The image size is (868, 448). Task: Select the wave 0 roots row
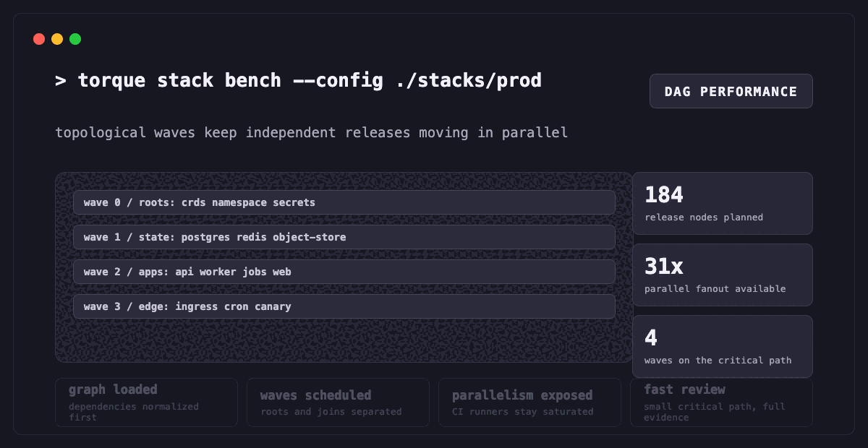click(344, 202)
